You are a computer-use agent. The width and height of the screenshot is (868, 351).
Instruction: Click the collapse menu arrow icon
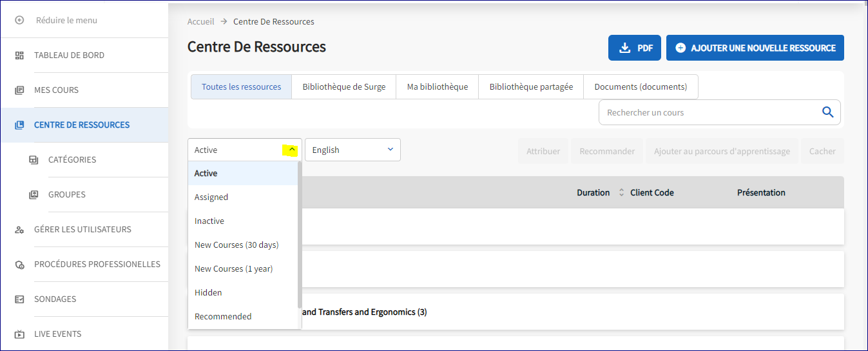coord(19,21)
